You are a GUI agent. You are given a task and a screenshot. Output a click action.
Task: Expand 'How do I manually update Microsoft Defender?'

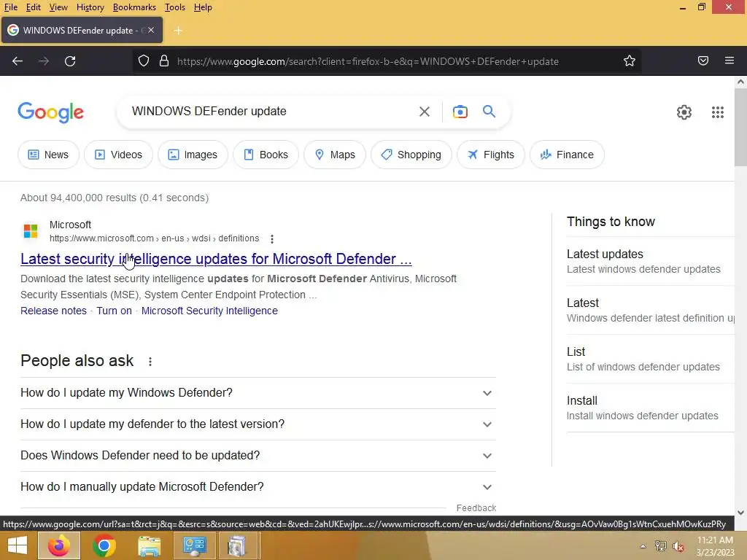coord(258,487)
